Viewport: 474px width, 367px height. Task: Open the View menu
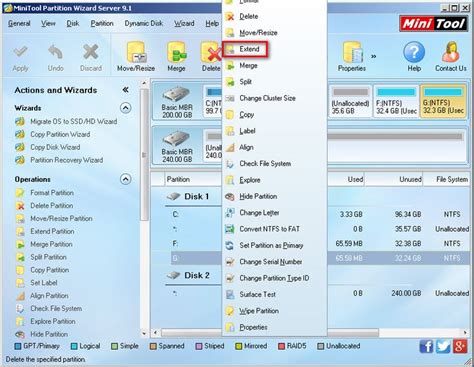(48, 23)
